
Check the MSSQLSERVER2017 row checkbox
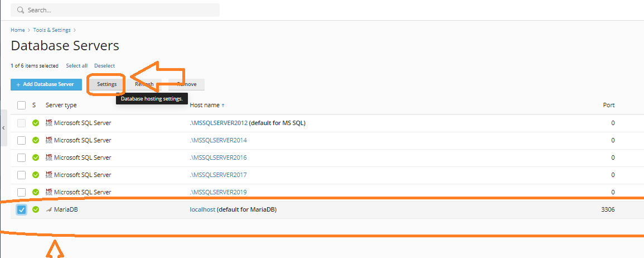click(x=21, y=175)
